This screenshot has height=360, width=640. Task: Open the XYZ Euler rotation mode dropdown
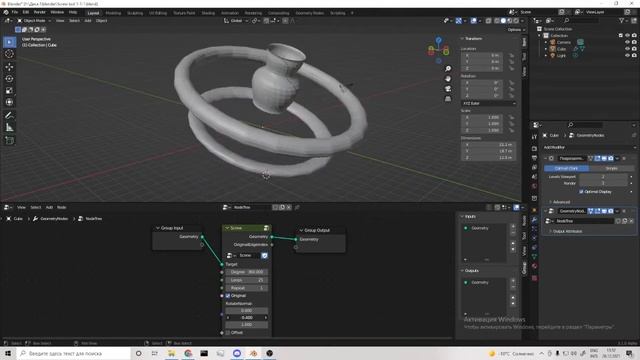[x=489, y=103]
